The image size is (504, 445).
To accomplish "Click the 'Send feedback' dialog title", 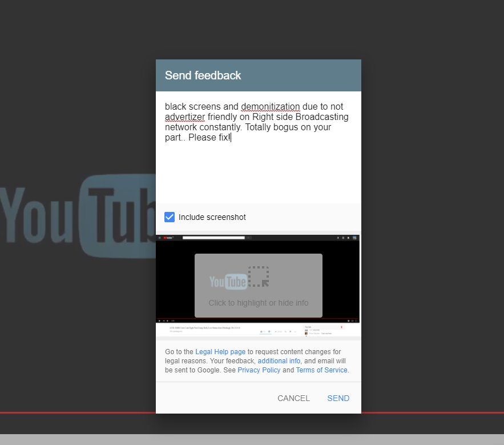I will 203,75.
